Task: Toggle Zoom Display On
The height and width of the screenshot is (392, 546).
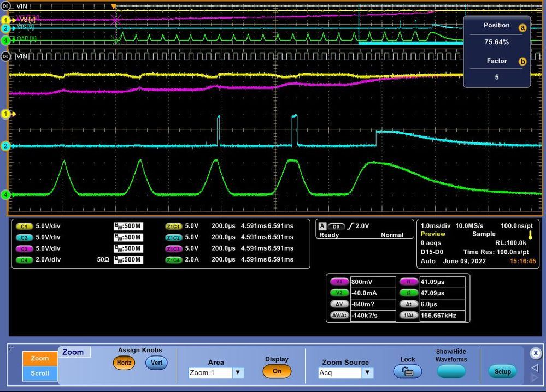Action: tap(277, 371)
